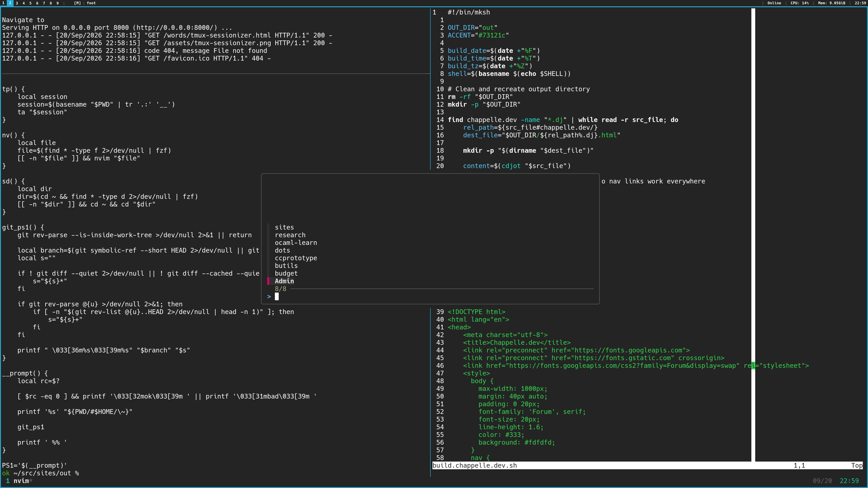Select 'butils' in the fzf list
The image size is (868, 488).
click(286, 266)
